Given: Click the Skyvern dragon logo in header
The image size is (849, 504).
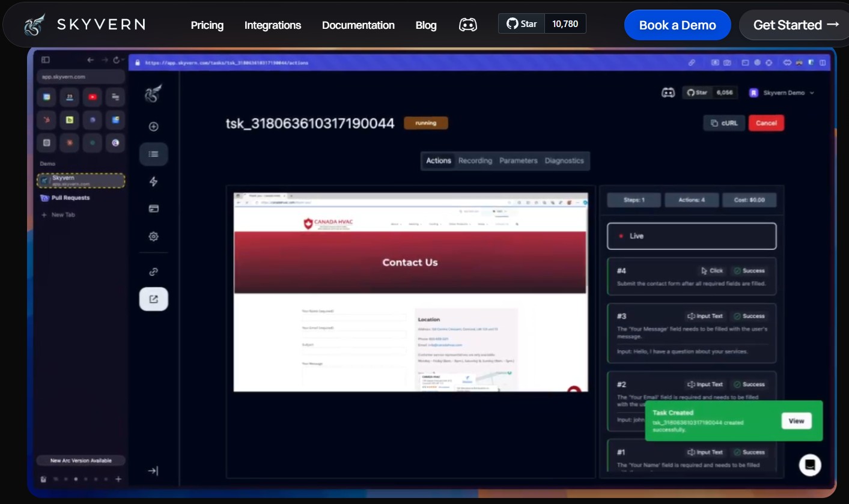Looking at the screenshot, I should pyautogui.click(x=34, y=25).
